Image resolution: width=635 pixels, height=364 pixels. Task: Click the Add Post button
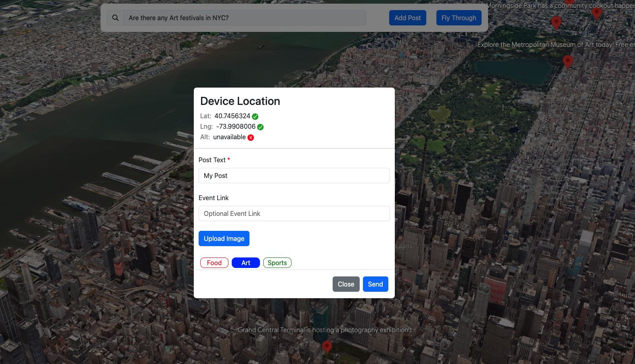pos(408,18)
